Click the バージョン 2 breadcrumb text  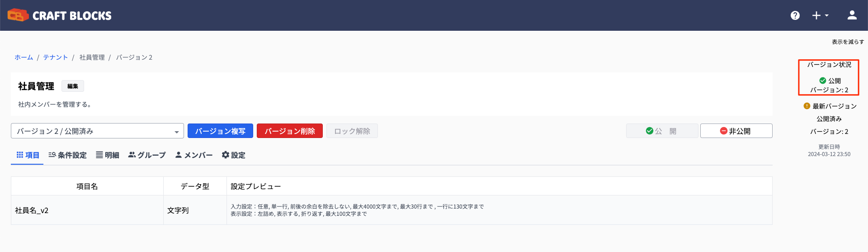[134, 57]
